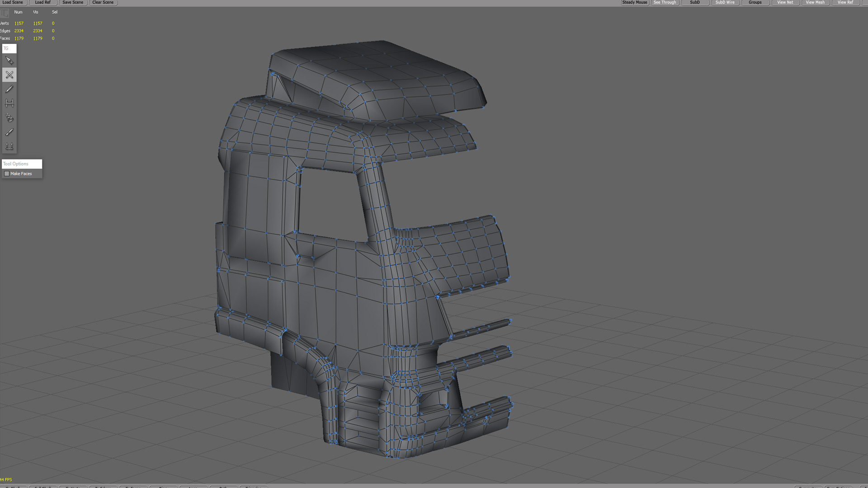Select the stacked rings relax tool
The image size is (868, 488).
(x=9, y=117)
